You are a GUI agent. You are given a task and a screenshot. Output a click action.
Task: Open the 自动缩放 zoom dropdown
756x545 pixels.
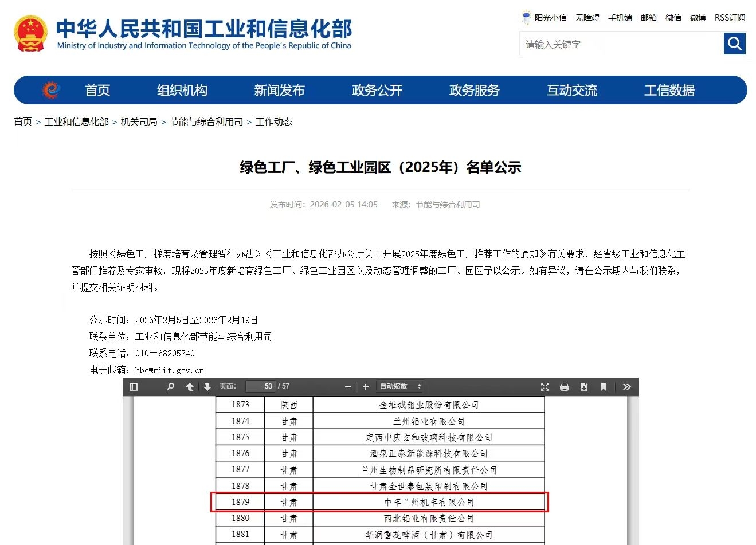(400, 387)
